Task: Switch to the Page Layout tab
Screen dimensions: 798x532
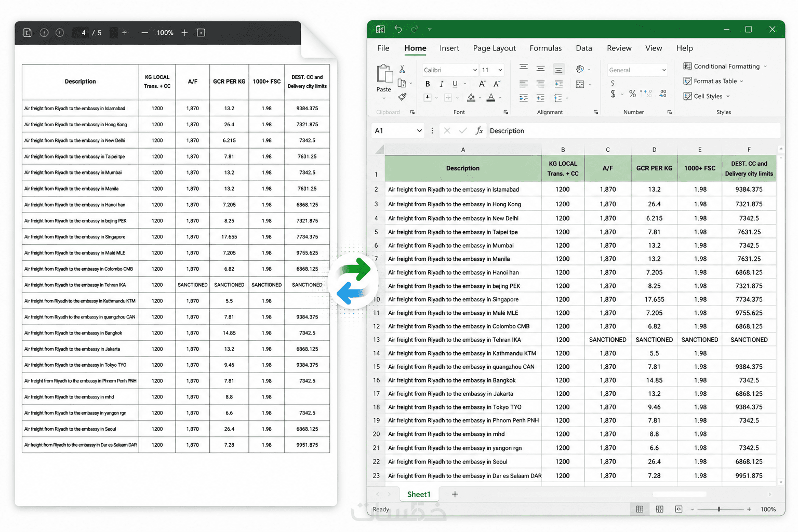Action: [x=494, y=48]
